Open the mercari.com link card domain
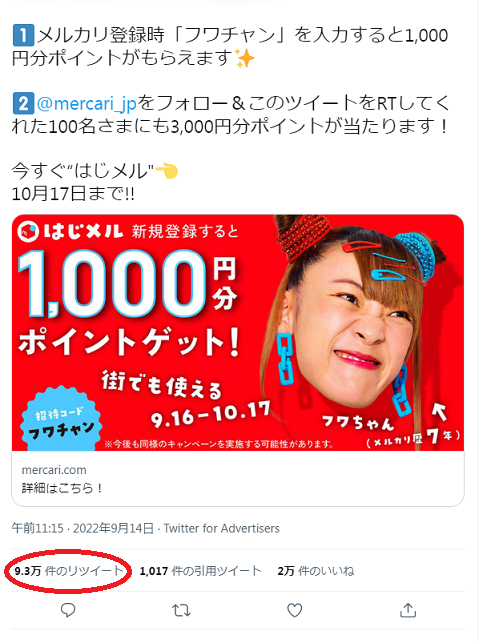This screenshot has width=479, height=643. [x=54, y=470]
